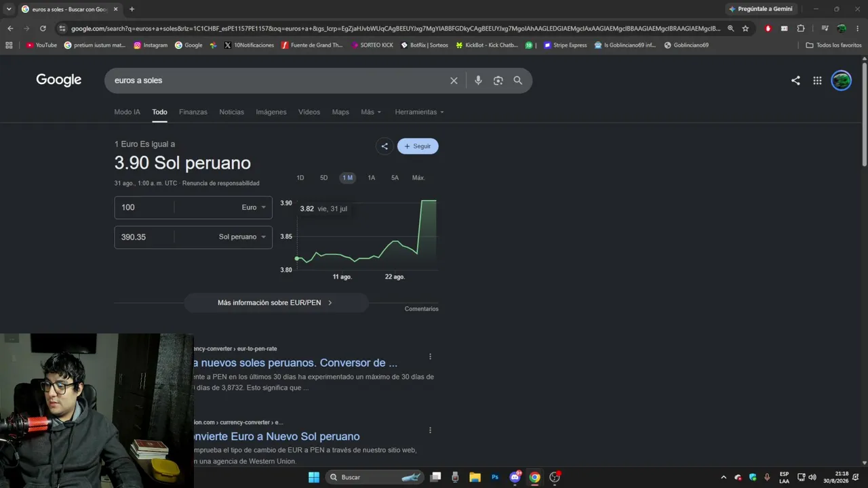Click the Google logo
The height and width of the screenshot is (488, 868).
pos(59,80)
